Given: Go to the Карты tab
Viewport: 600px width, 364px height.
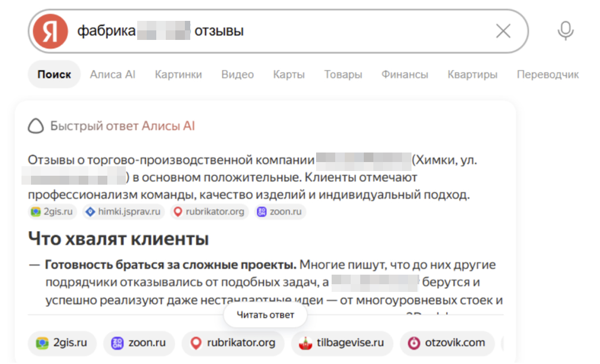Looking at the screenshot, I should (289, 74).
